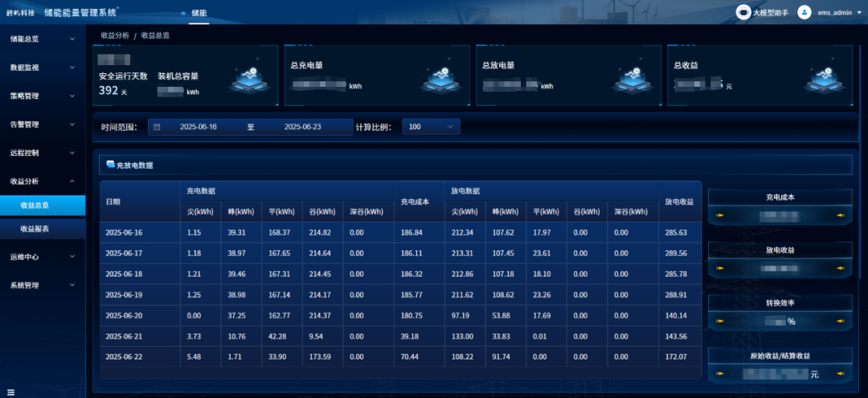Expand the 远程控制 sidebar menu
The height and width of the screenshot is (398, 868).
click(43, 152)
